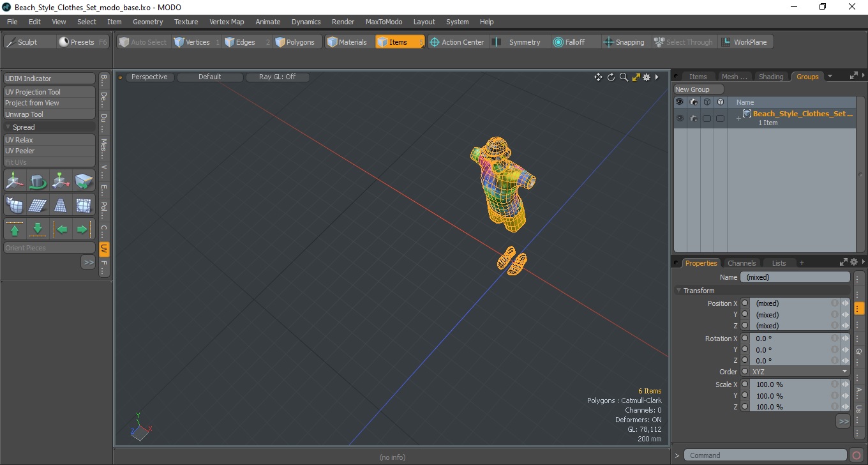Open the Ray GL: Off dropdown

click(x=278, y=77)
